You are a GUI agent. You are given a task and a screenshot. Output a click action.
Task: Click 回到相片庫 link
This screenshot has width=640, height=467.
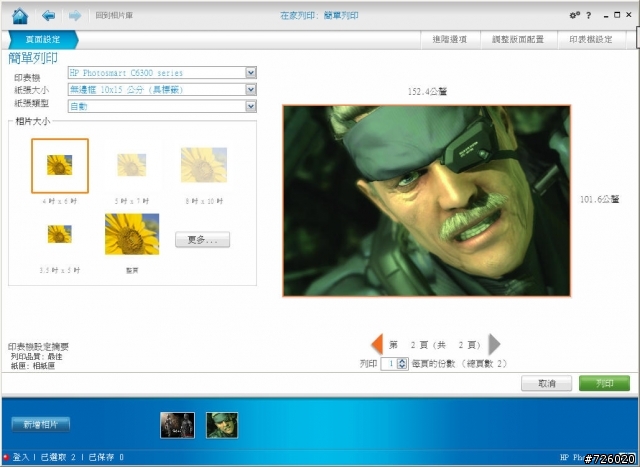[x=114, y=16]
